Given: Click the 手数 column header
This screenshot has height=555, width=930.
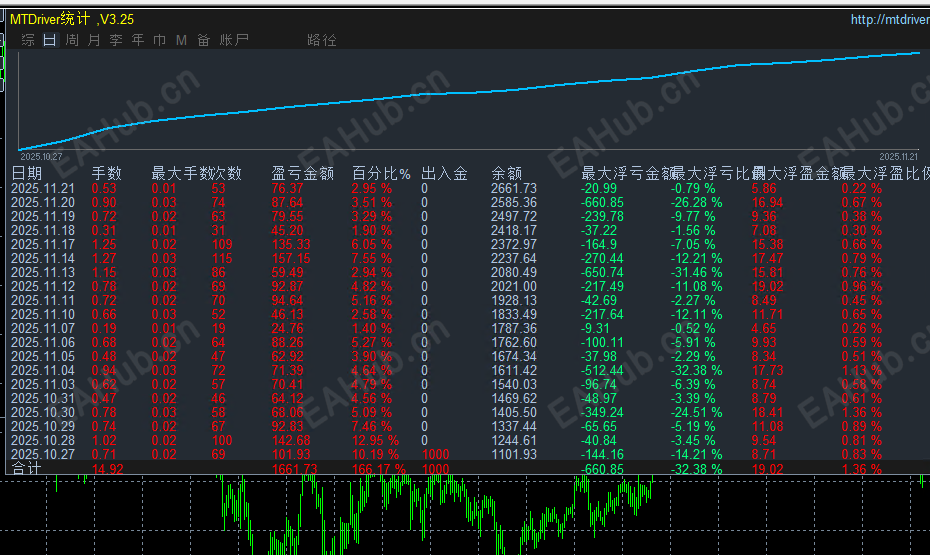Looking at the screenshot, I should (x=107, y=173).
